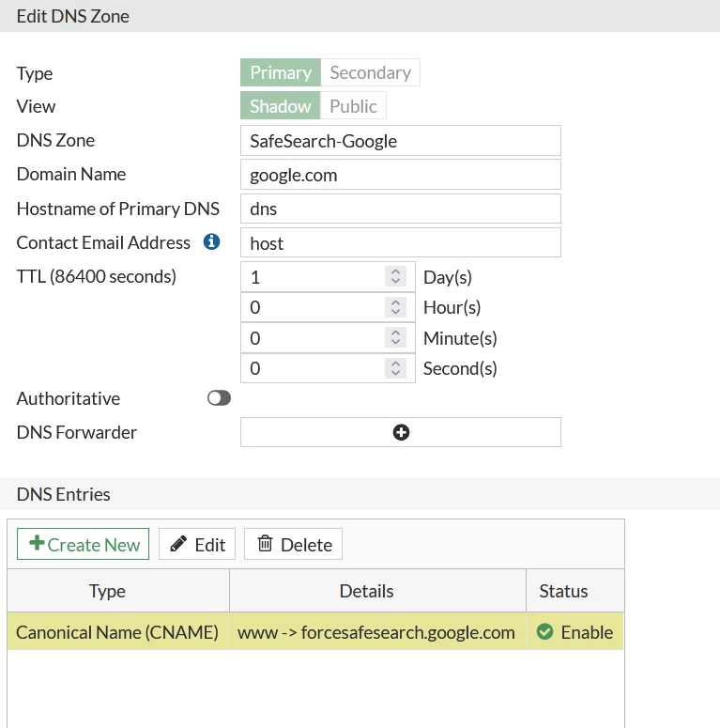
Task: Select the Canonical Name (CNAME) cell
Action: pos(117,632)
